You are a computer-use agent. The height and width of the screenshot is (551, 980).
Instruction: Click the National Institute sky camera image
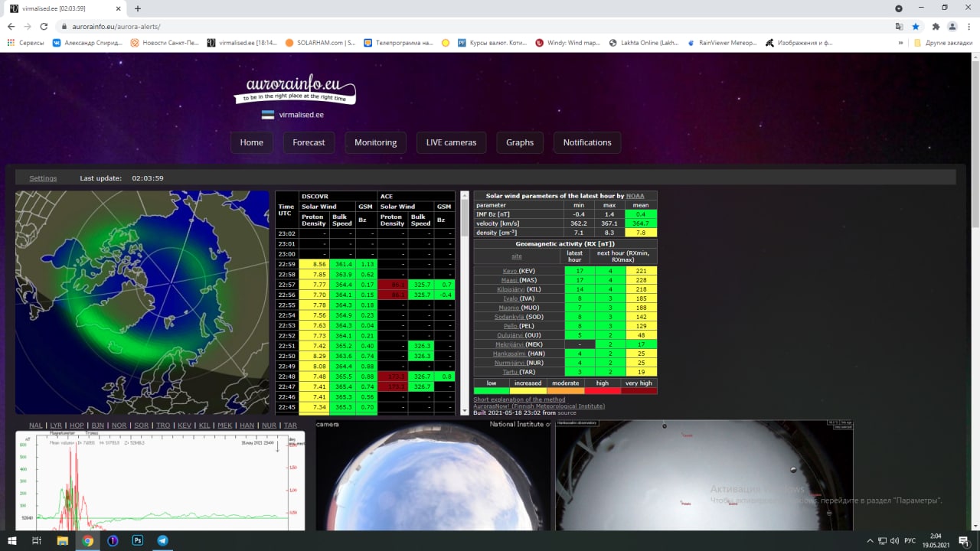[433, 475]
